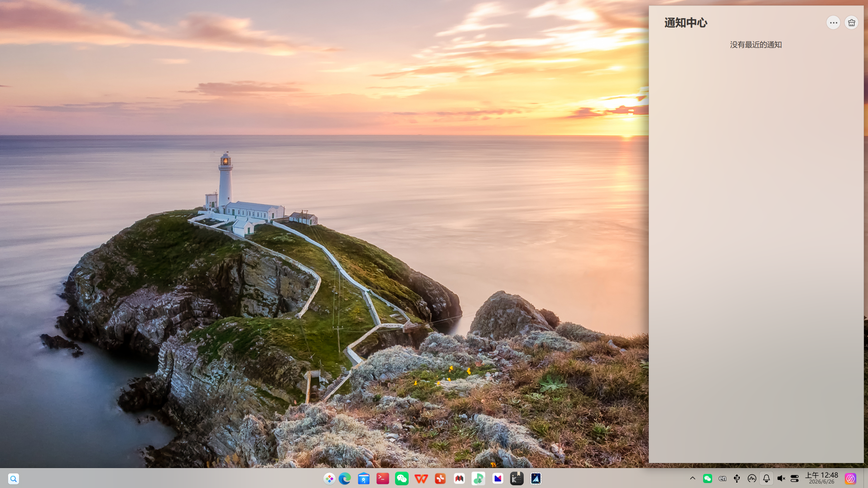Clear all notifications with the broom icon
This screenshot has width=868, height=488.
coord(851,23)
